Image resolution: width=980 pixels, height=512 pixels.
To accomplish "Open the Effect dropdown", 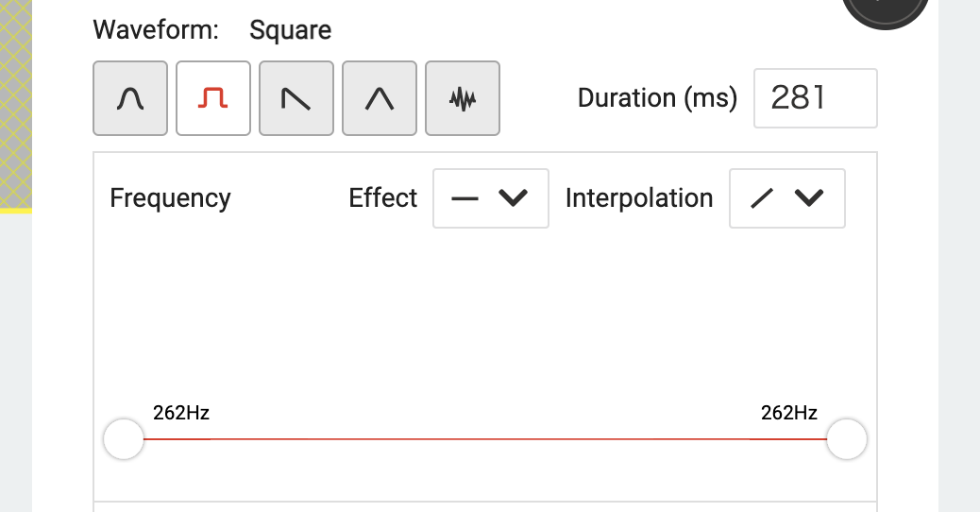I will (490, 198).
